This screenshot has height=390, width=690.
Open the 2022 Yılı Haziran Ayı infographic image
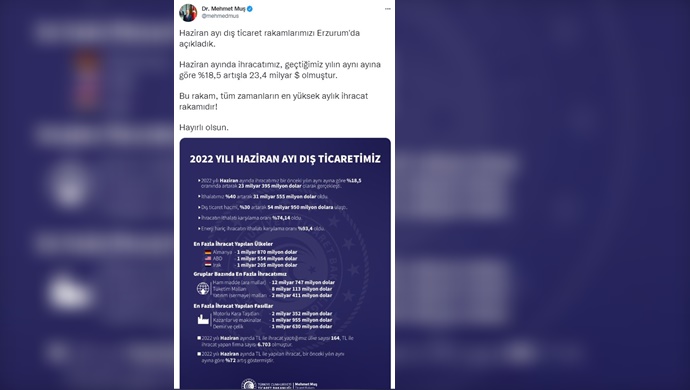click(285, 263)
